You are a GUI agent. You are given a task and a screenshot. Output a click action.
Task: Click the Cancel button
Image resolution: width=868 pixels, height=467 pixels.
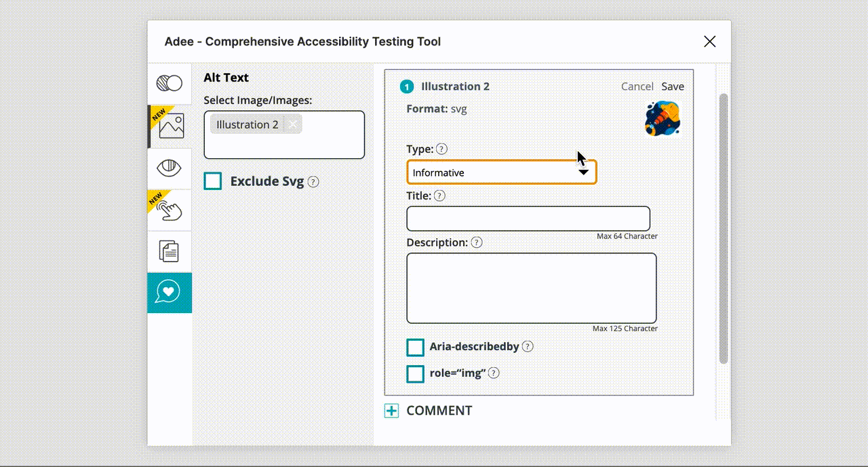(x=637, y=86)
